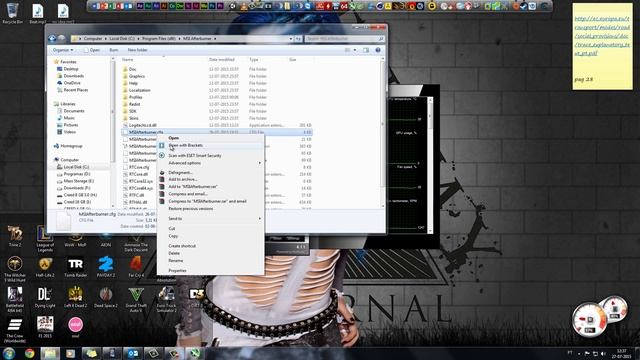
Task: Select the Far Cry 4 shortcut
Action: click(x=136, y=267)
